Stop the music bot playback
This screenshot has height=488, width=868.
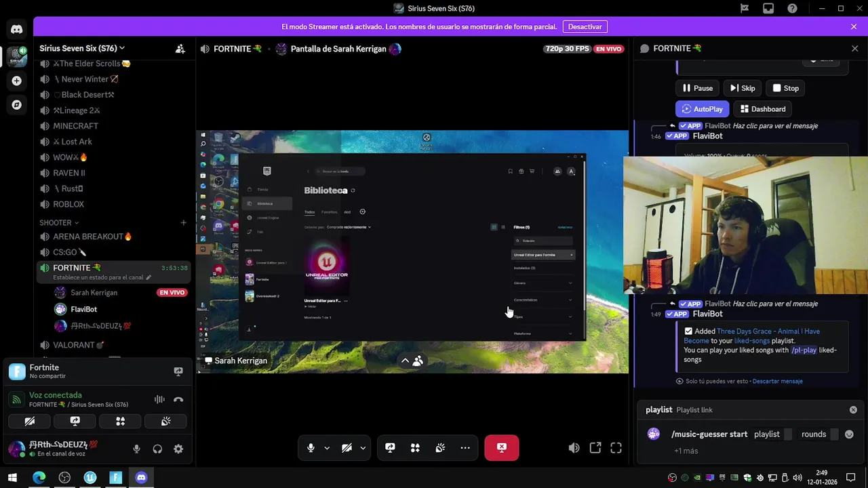pos(785,88)
